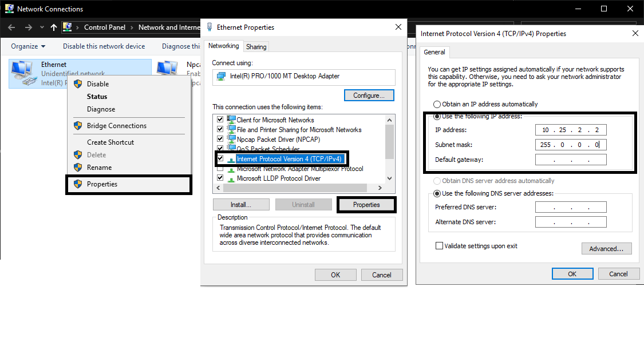
Task: Click the Intel PRO/1000 adapter icon
Action: (x=221, y=77)
